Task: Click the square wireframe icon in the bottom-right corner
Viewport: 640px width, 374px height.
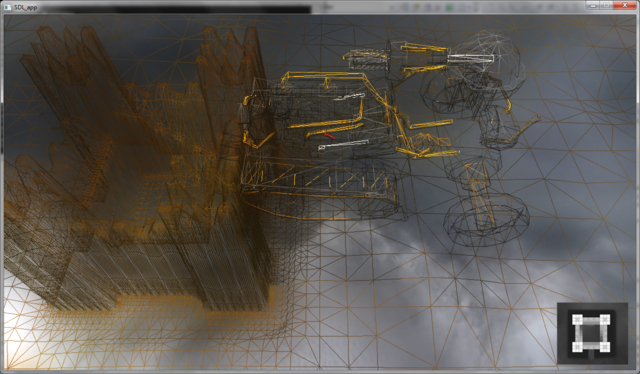Action: [592, 333]
